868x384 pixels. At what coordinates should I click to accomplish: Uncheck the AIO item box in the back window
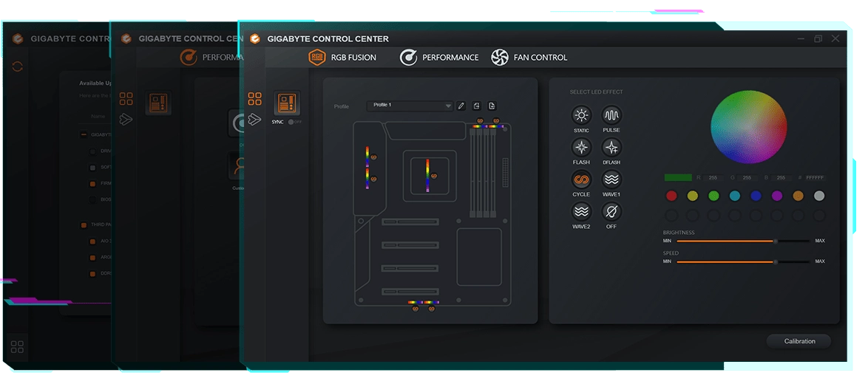click(x=92, y=241)
